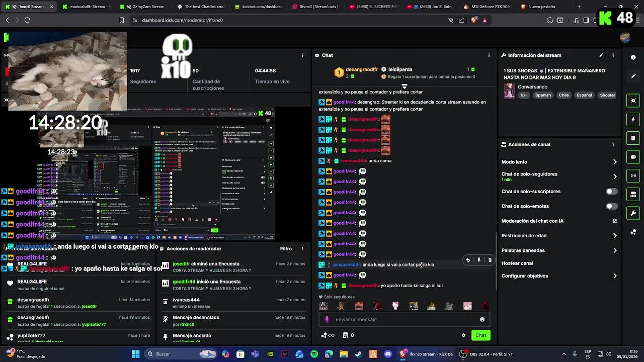This screenshot has width=644, height=362.
Task: Click the chat bubble sidebar icon
Action: point(633,157)
